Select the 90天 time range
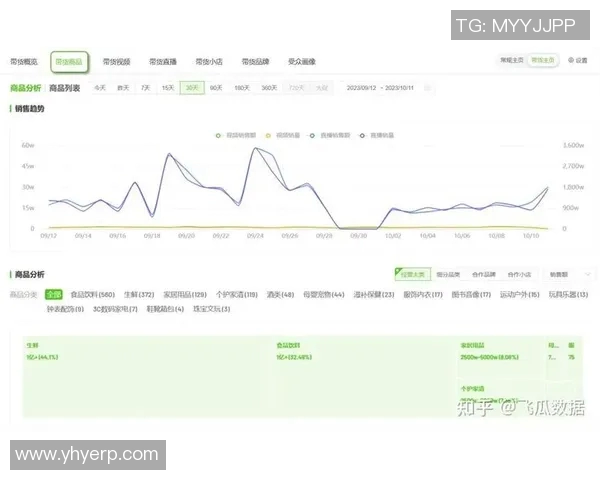This screenshot has width=600, height=480. [x=215, y=88]
